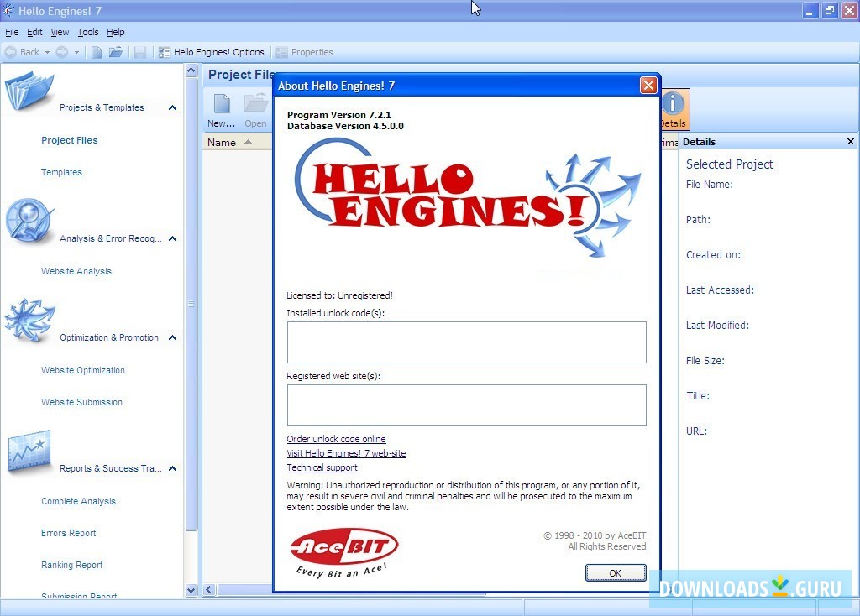
Task: Open the Forward navigation dropdown arrow
Action: click(x=77, y=51)
